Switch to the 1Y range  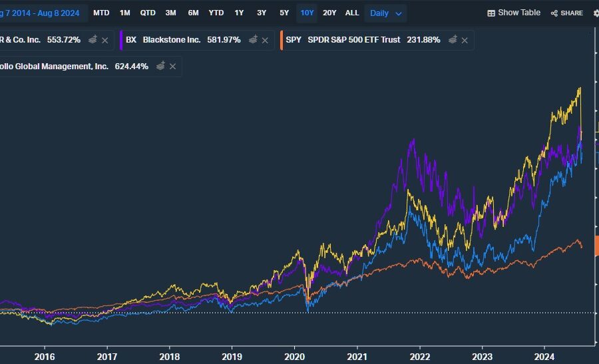point(239,13)
